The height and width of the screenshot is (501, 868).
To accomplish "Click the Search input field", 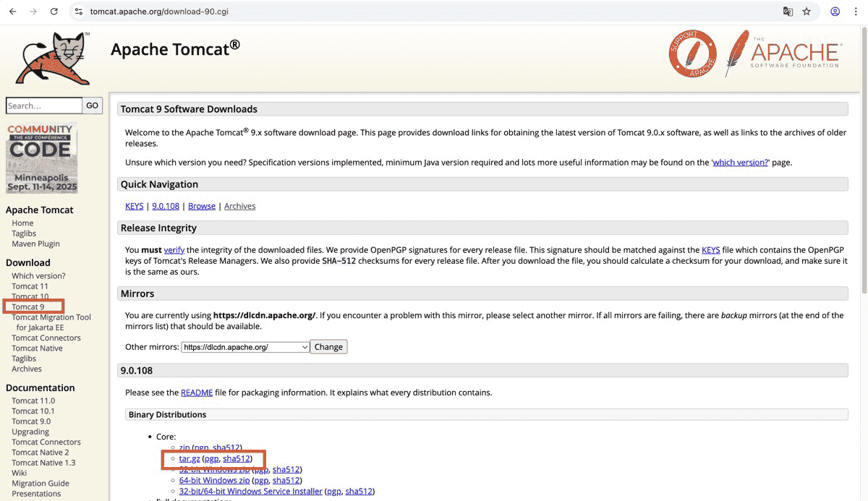I will click(44, 106).
